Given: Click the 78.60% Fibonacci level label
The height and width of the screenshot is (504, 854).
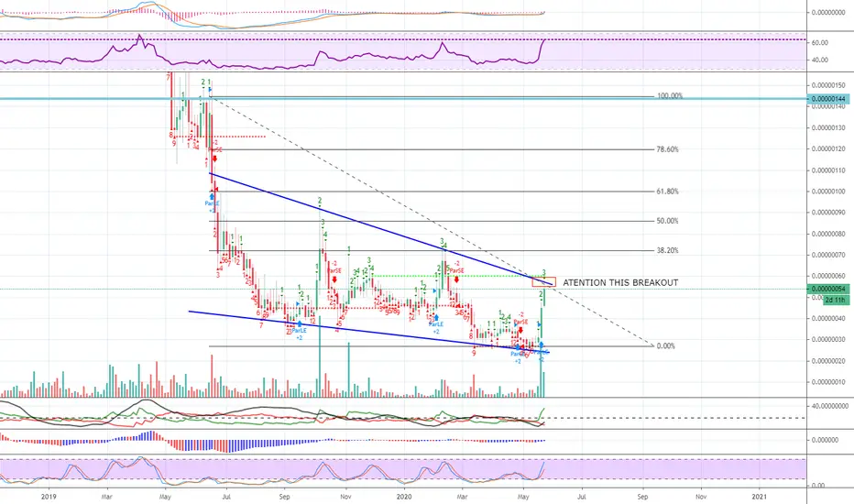Looking at the screenshot, I should (668, 149).
